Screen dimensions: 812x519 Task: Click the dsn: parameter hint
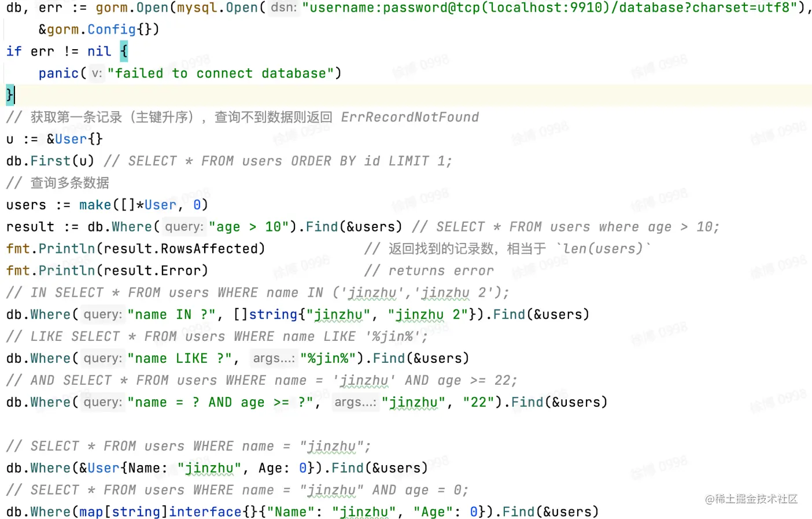click(283, 8)
